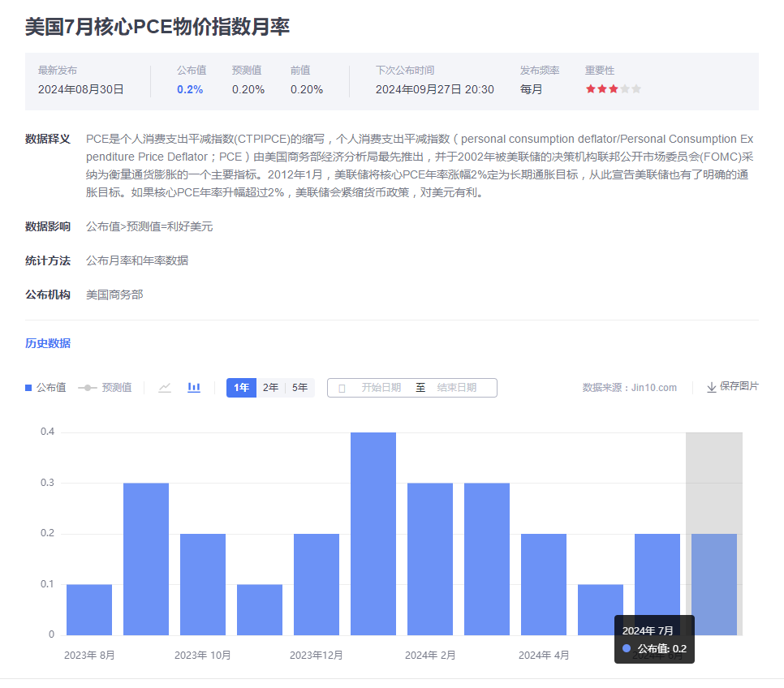This screenshot has height=688, width=784.
Task: Click the 历史数据 section heading
Action: (x=48, y=343)
